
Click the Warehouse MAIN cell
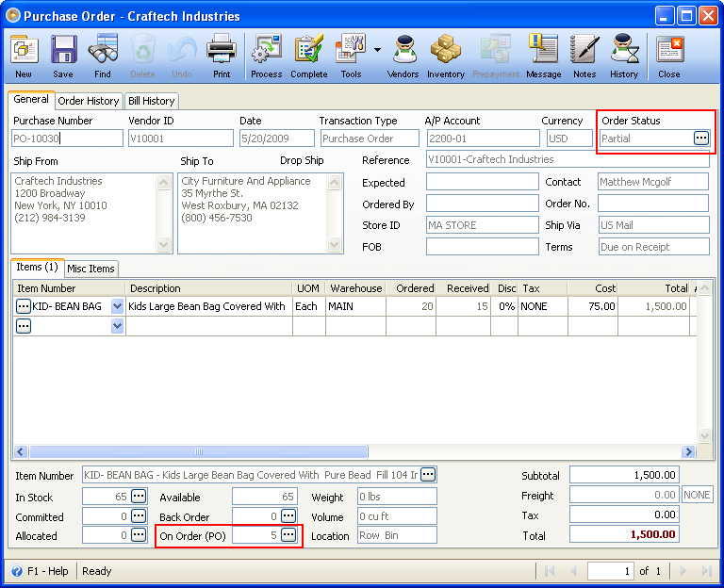[355, 306]
